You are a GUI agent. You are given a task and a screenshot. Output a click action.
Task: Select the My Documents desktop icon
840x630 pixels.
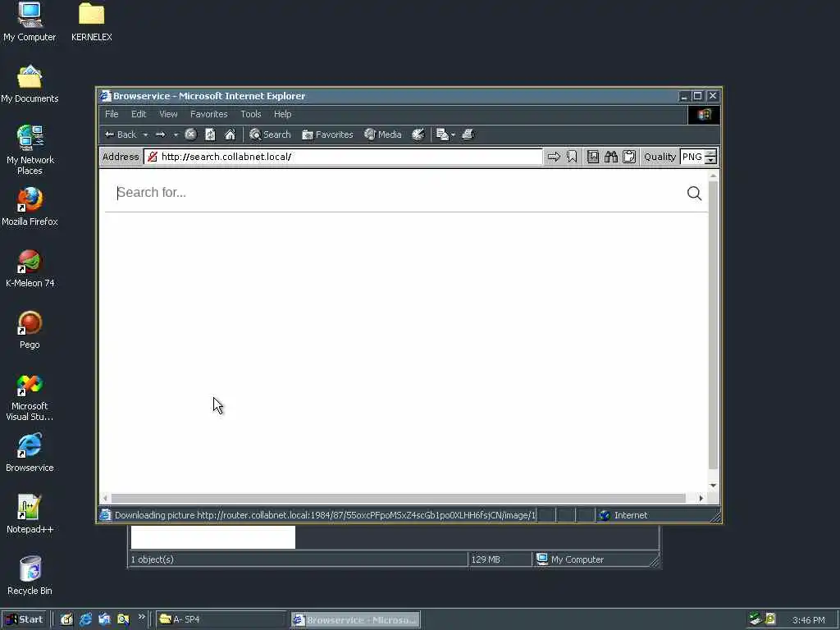(30, 84)
